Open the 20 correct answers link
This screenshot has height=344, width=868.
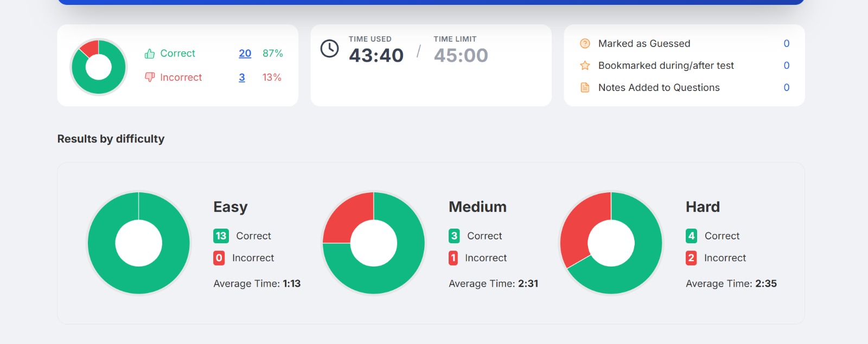tap(245, 54)
